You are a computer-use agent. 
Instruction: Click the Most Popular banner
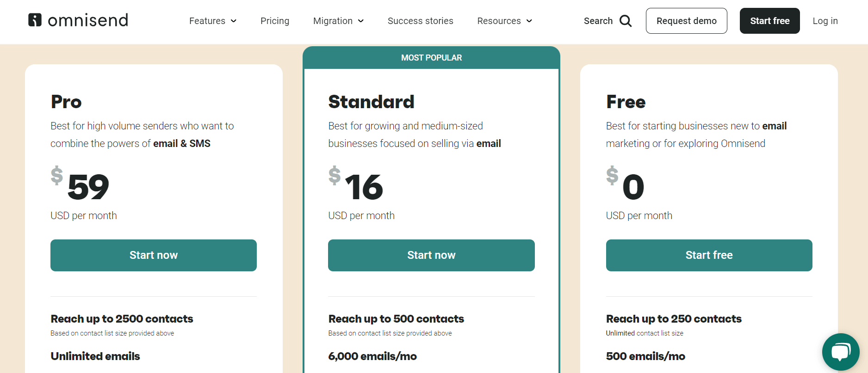(x=431, y=58)
